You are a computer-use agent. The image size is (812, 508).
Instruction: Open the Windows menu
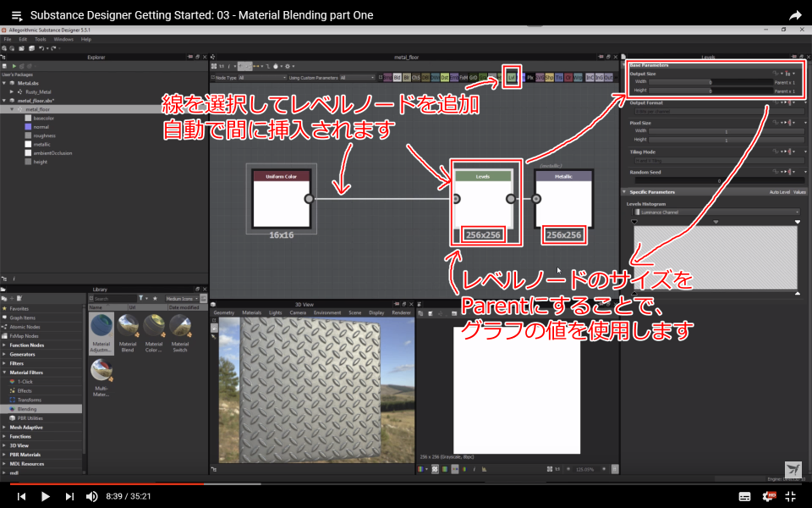coord(63,40)
